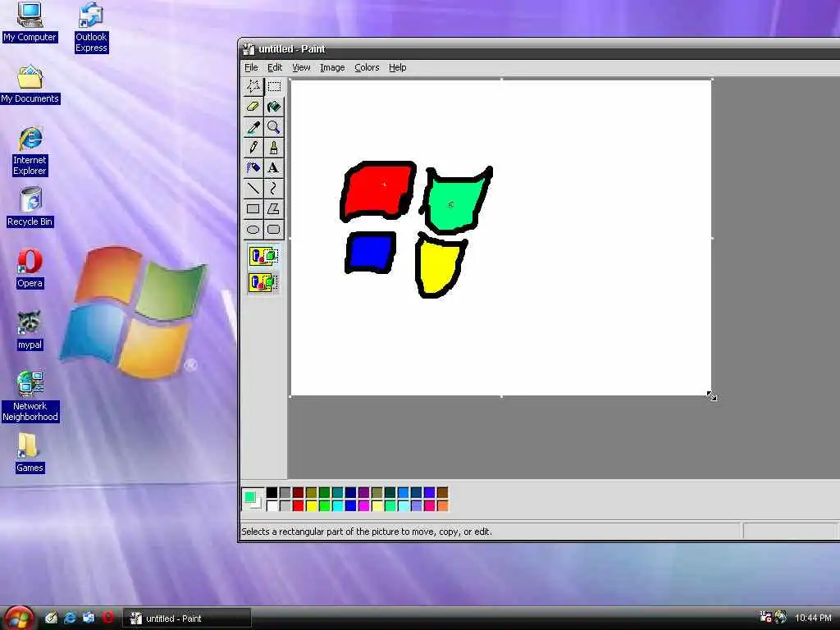This screenshot has height=630, width=840.
Task: Open the File menu
Action: pos(251,67)
